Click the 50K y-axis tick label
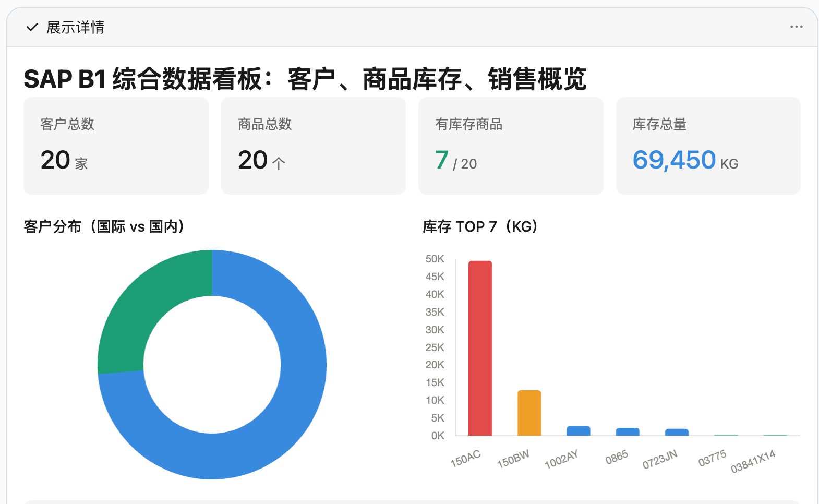Image resolution: width=819 pixels, height=504 pixels. pyautogui.click(x=435, y=259)
